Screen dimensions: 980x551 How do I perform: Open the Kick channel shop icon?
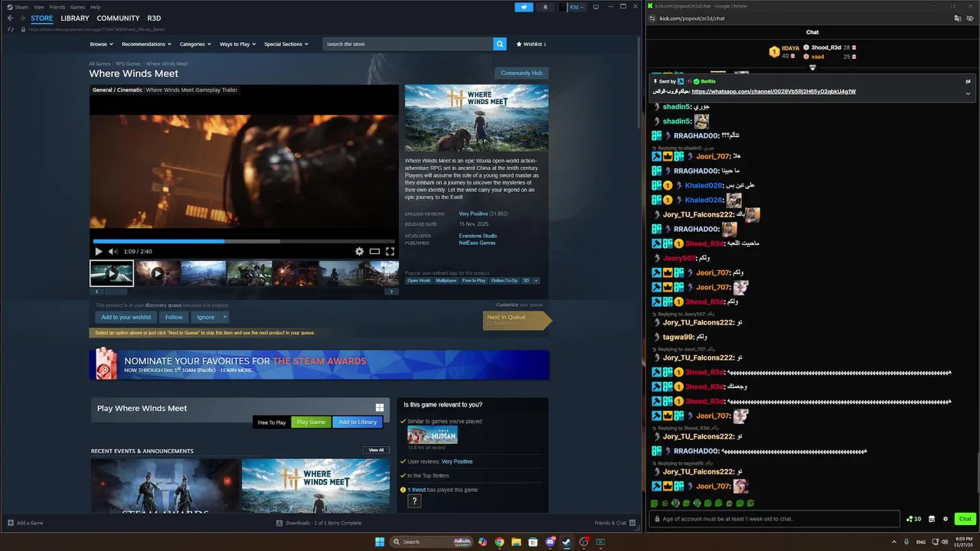pyautogui.click(x=932, y=519)
